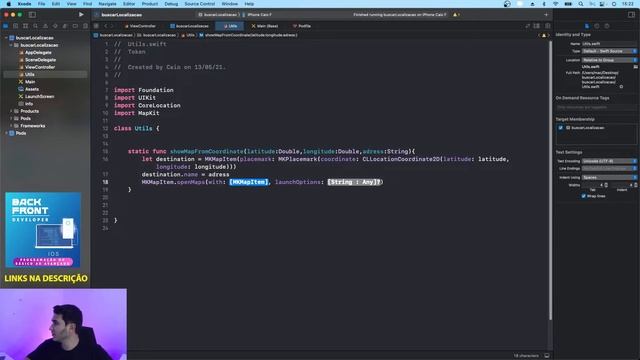Open code review arrows icon
Image resolution: width=640 pixels, height=360 pixels.
[x=527, y=26]
